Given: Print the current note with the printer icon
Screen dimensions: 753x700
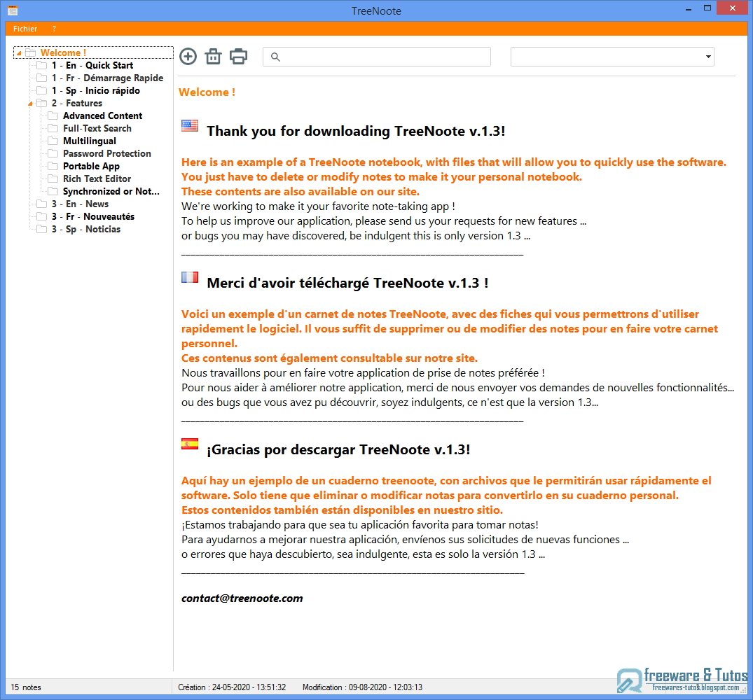Looking at the screenshot, I should (x=238, y=57).
